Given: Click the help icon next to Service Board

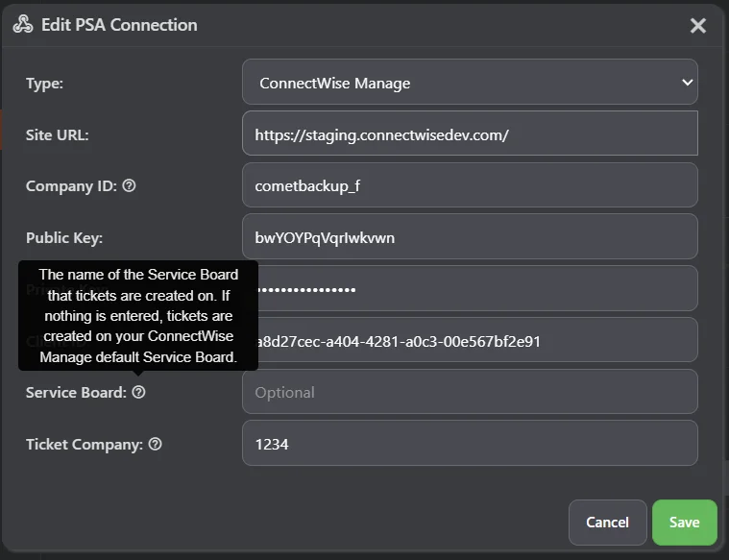Looking at the screenshot, I should coord(138,392).
